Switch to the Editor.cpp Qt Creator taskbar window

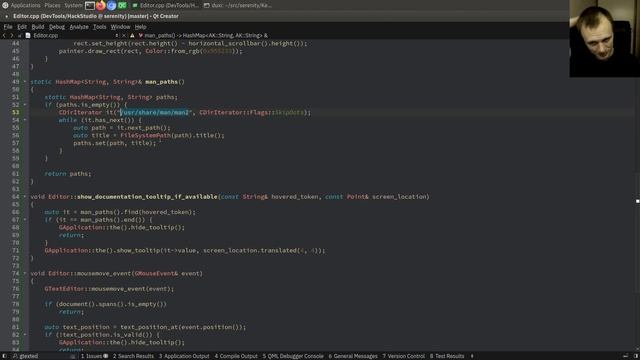click(x=166, y=5)
